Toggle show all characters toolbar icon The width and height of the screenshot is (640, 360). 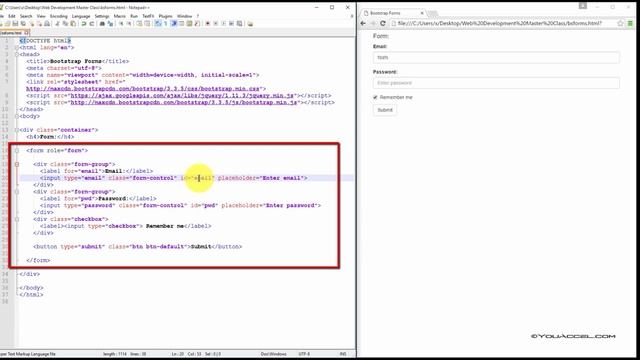pyautogui.click(x=165, y=24)
